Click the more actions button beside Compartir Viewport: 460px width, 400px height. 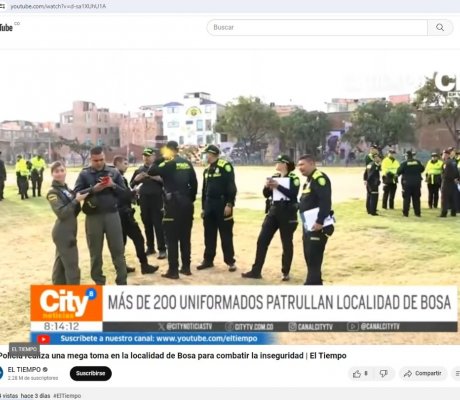[x=456, y=374]
